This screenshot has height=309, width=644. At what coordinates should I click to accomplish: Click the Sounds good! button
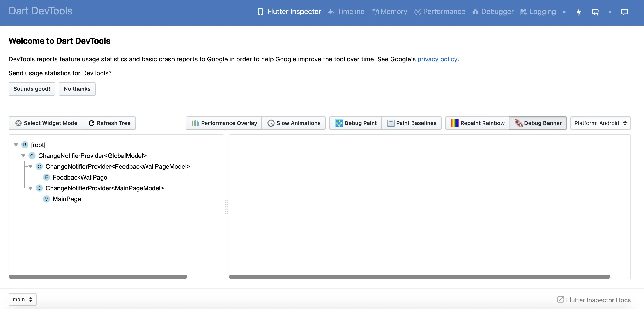click(x=32, y=89)
